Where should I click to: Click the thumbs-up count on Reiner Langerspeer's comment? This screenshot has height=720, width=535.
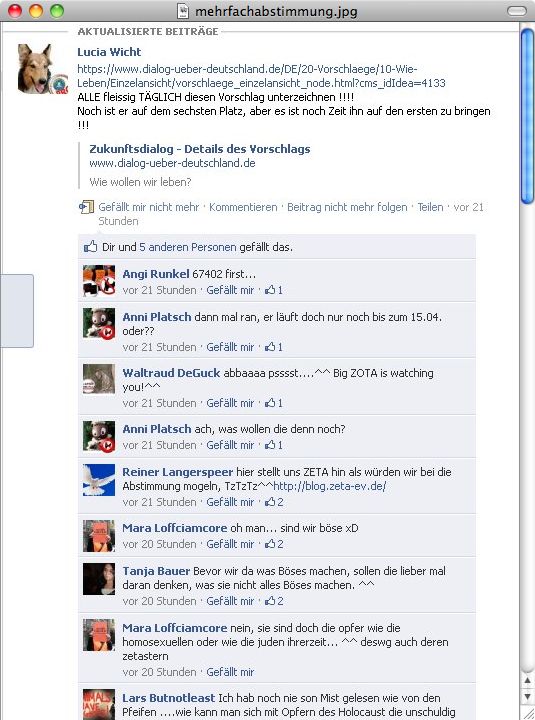tap(274, 502)
